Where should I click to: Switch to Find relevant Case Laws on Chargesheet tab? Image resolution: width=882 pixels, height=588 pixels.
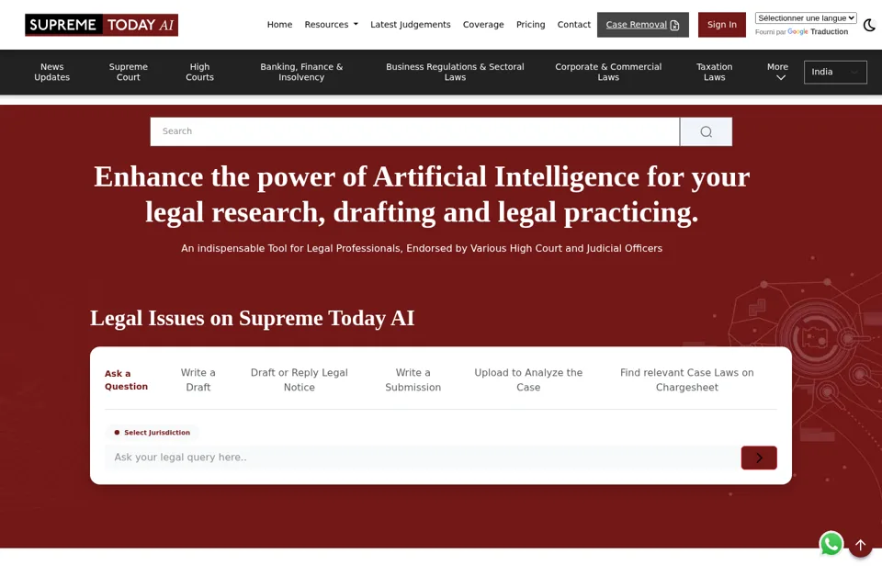pos(687,379)
